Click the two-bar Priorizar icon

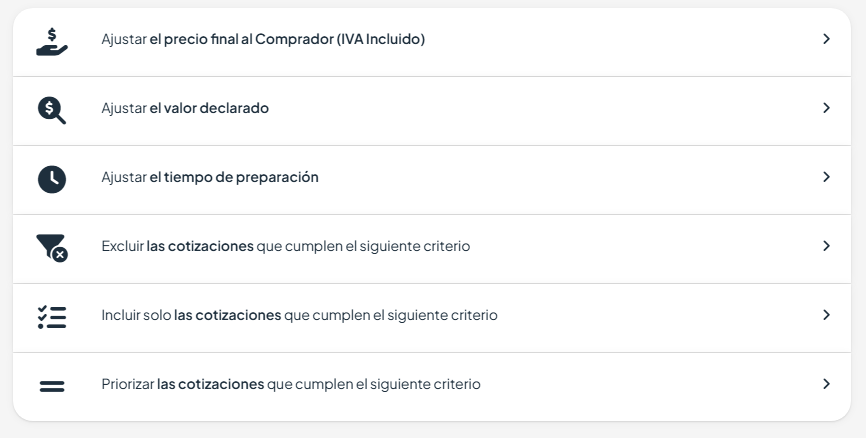[52, 386]
